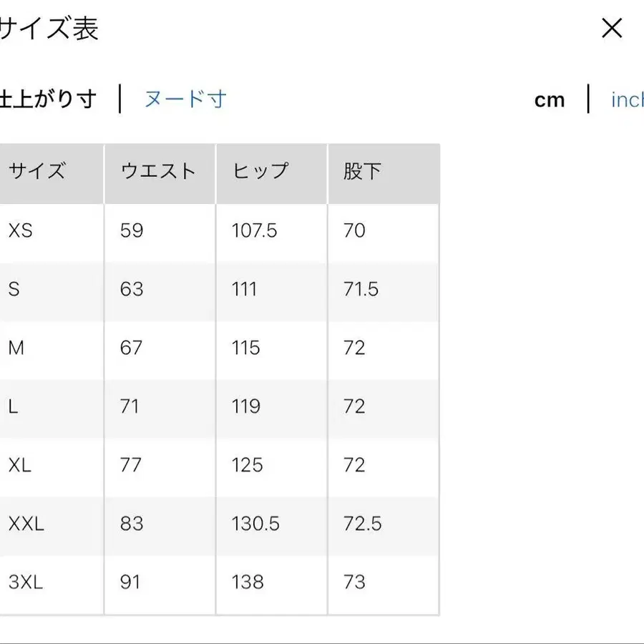Screen dimensions: 644x644
Task: Click the inseam value 70 for size XS
Action: click(353, 230)
